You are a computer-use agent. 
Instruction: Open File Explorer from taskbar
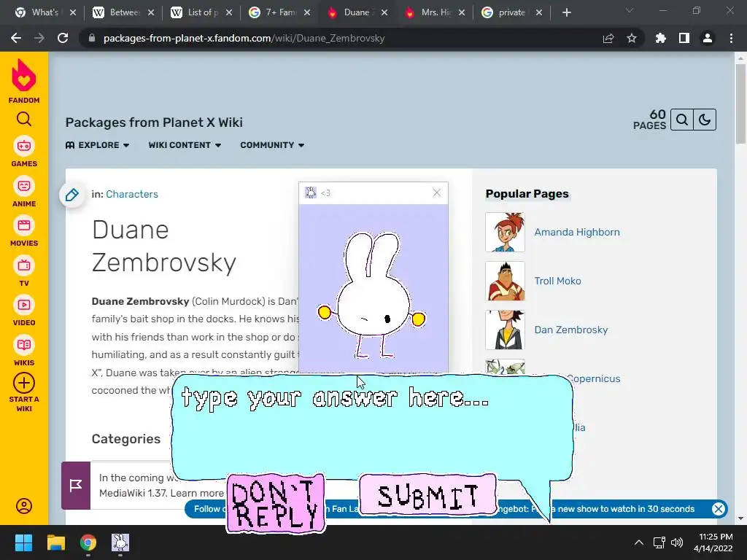(55, 542)
